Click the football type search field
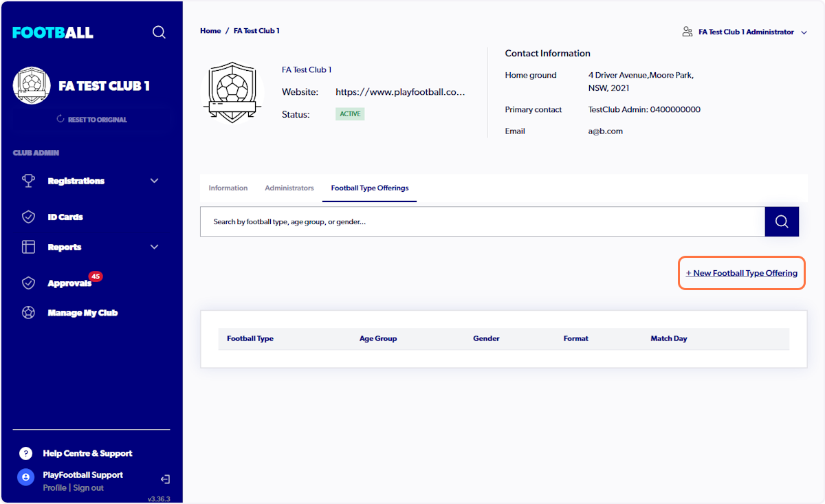The image size is (825, 504). tap(483, 221)
